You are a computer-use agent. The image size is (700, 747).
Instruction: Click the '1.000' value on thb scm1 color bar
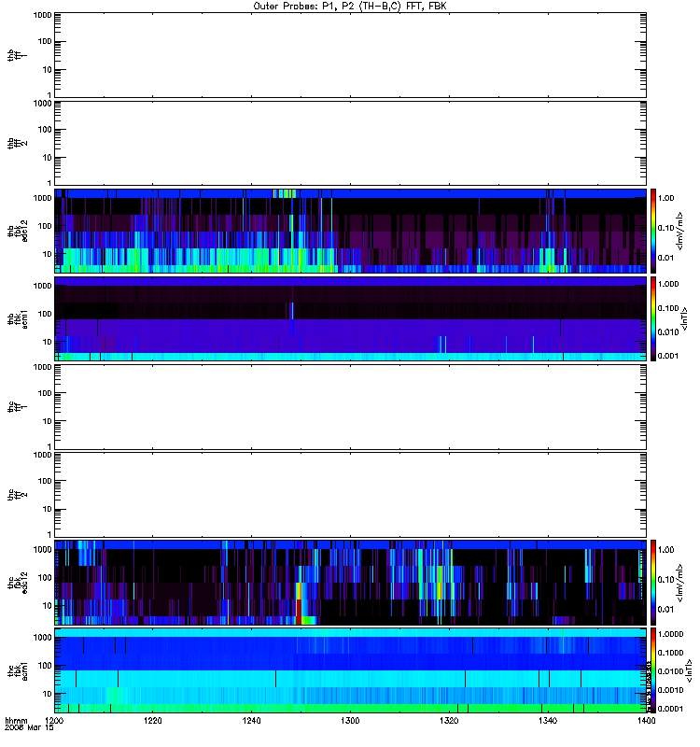[x=668, y=284]
